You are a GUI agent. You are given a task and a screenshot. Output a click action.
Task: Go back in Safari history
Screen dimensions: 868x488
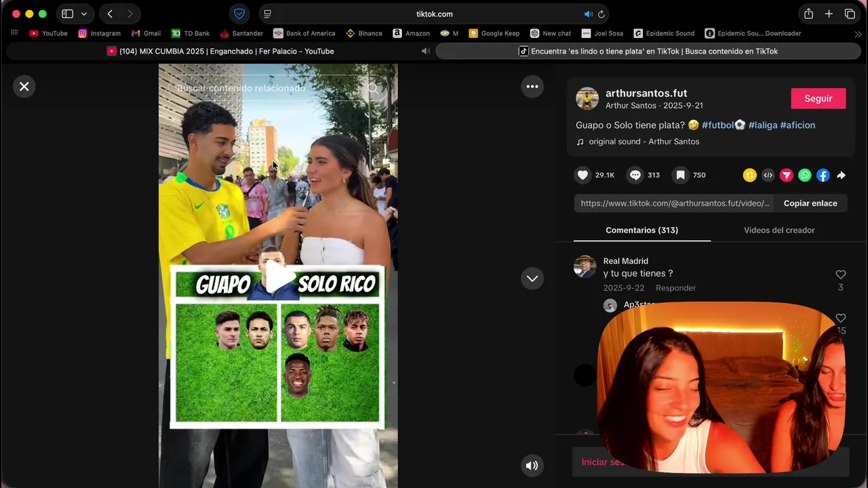point(110,14)
